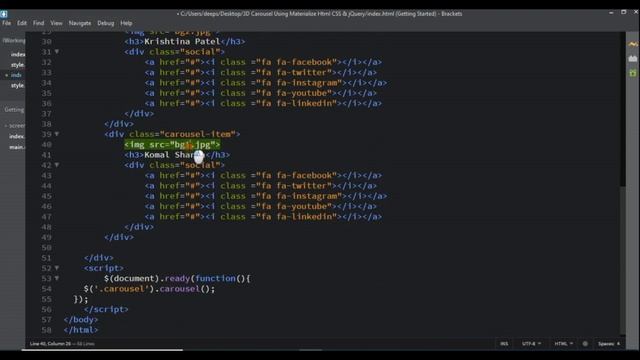
Task: Open the Find menu
Action: tap(38, 23)
